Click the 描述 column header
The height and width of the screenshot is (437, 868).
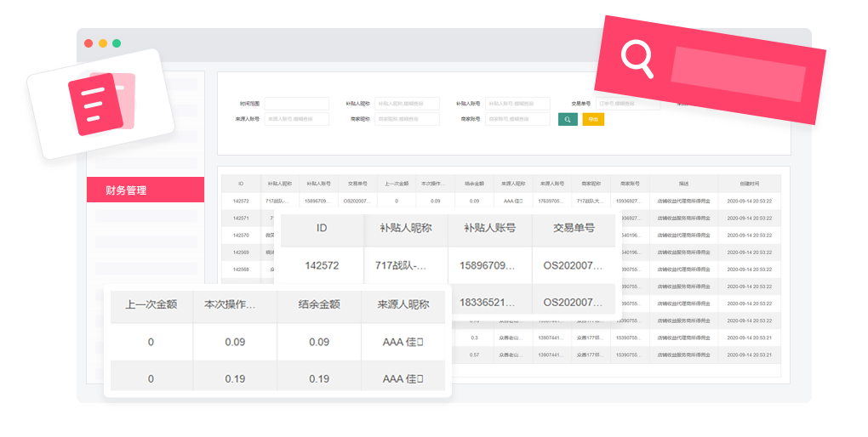683,184
